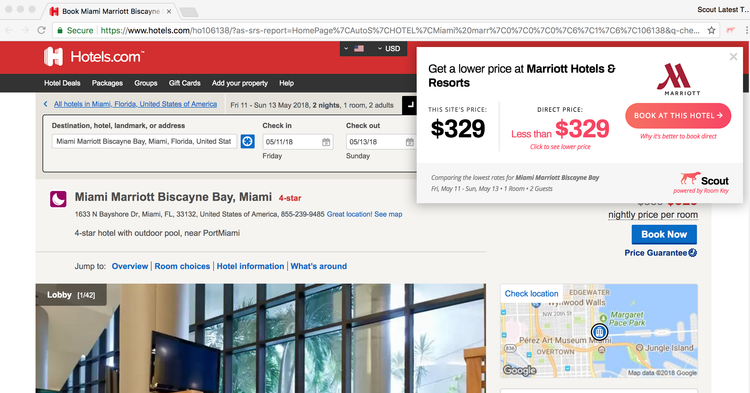
Task: Open Gift Cards menu item
Action: click(x=185, y=83)
